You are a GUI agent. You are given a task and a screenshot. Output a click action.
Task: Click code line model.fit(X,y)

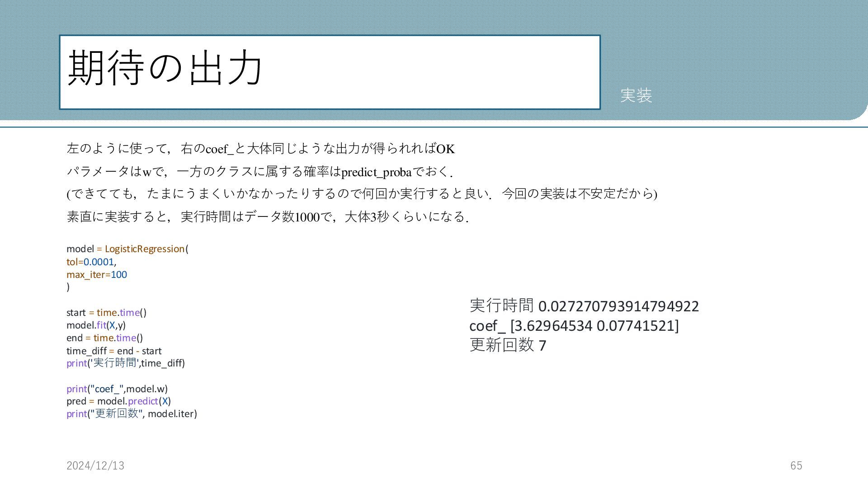pos(96,325)
